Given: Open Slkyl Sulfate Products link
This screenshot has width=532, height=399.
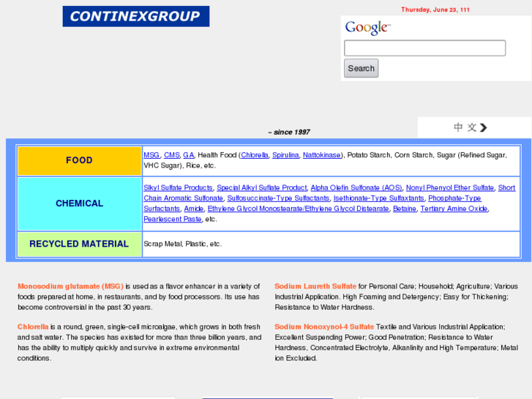Looking at the screenshot, I should tap(178, 187).
